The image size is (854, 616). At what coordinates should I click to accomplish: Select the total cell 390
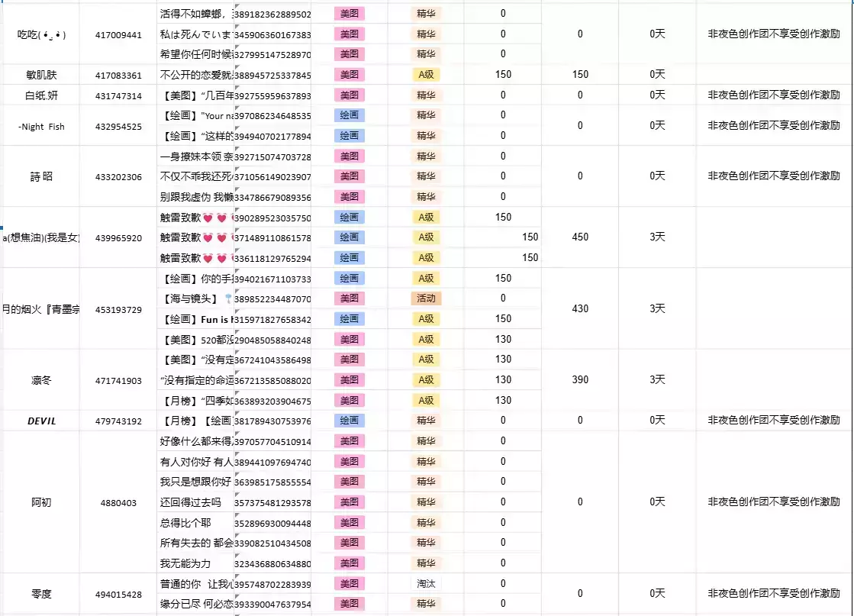coord(580,379)
